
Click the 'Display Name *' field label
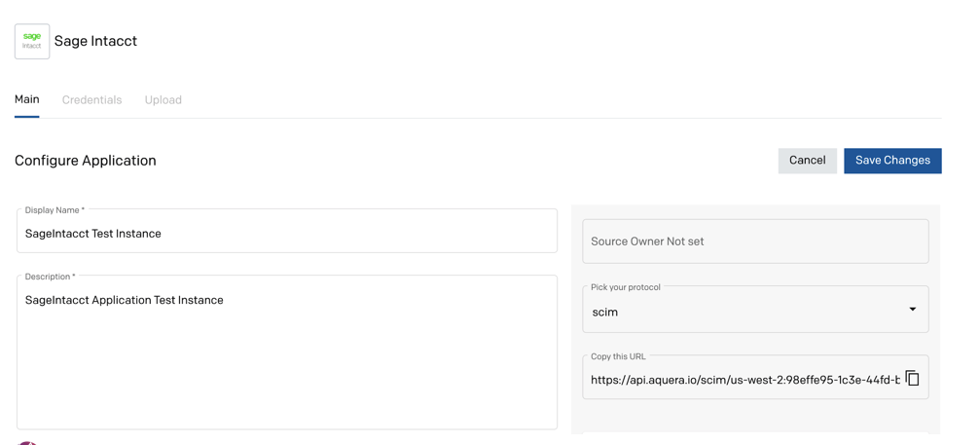point(54,210)
